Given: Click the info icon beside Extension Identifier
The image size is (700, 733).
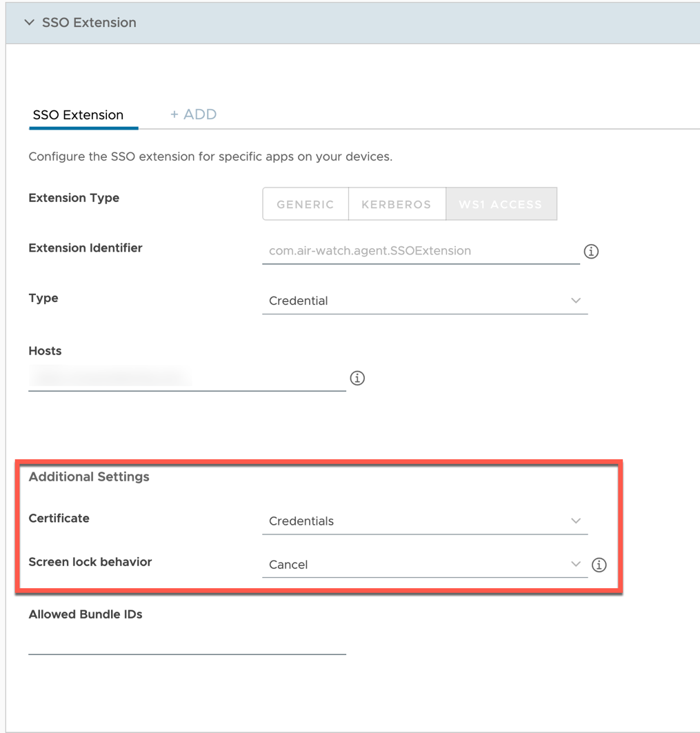Looking at the screenshot, I should [591, 252].
